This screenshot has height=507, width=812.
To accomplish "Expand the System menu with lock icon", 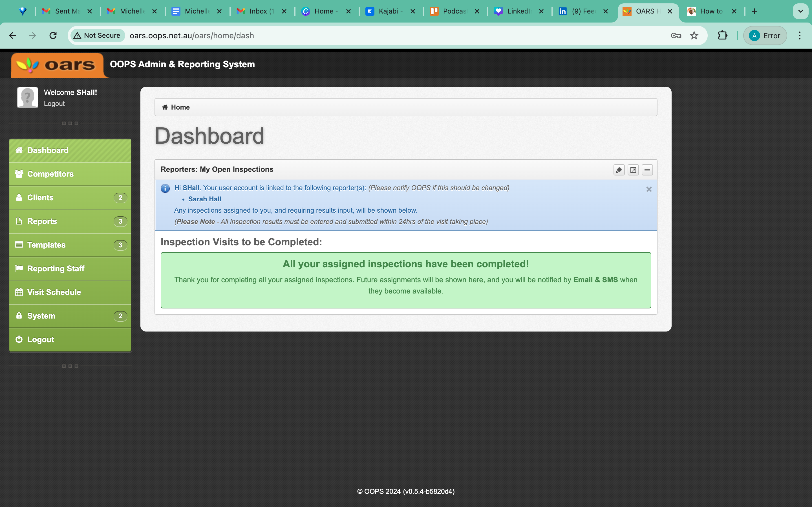I will pyautogui.click(x=70, y=316).
